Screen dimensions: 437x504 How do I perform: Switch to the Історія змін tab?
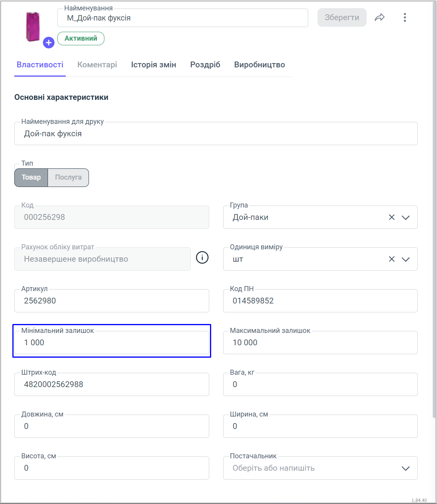point(154,65)
